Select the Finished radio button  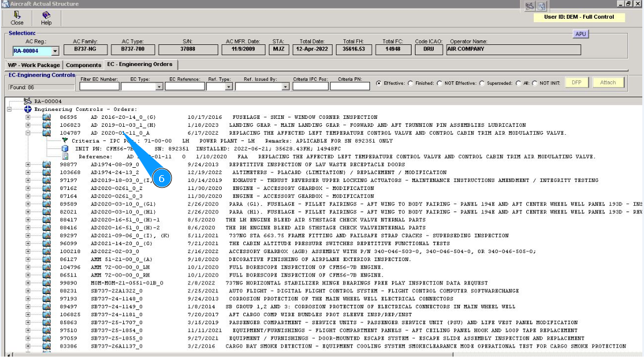(x=410, y=83)
